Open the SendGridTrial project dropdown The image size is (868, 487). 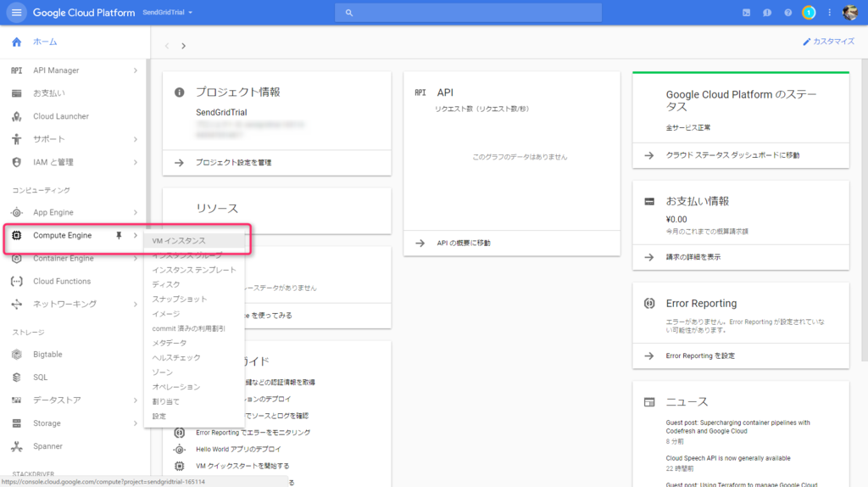tap(167, 12)
